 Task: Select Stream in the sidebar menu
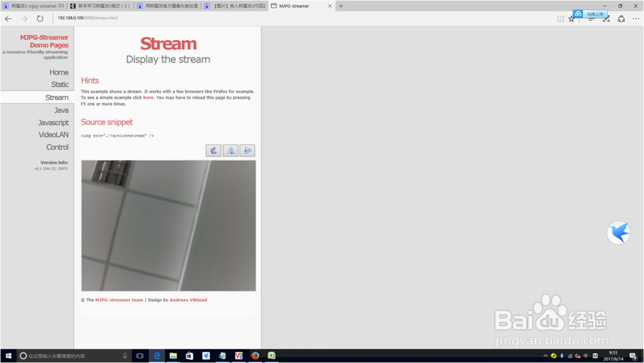click(x=57, y=97)
